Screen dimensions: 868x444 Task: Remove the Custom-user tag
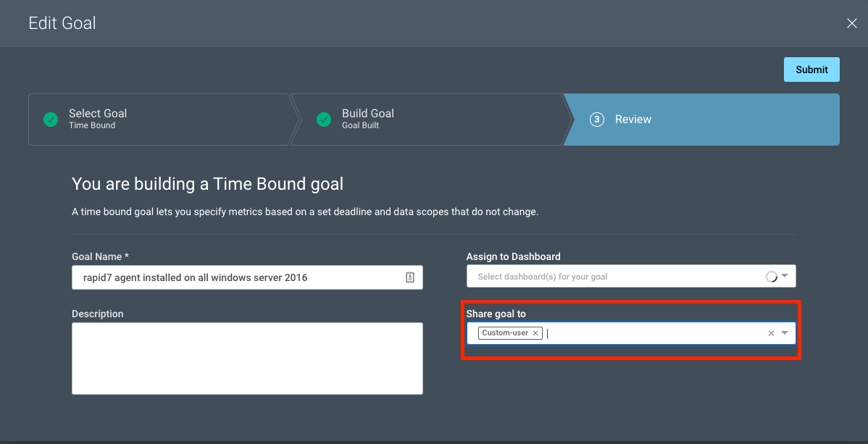(x=535, y=333)
